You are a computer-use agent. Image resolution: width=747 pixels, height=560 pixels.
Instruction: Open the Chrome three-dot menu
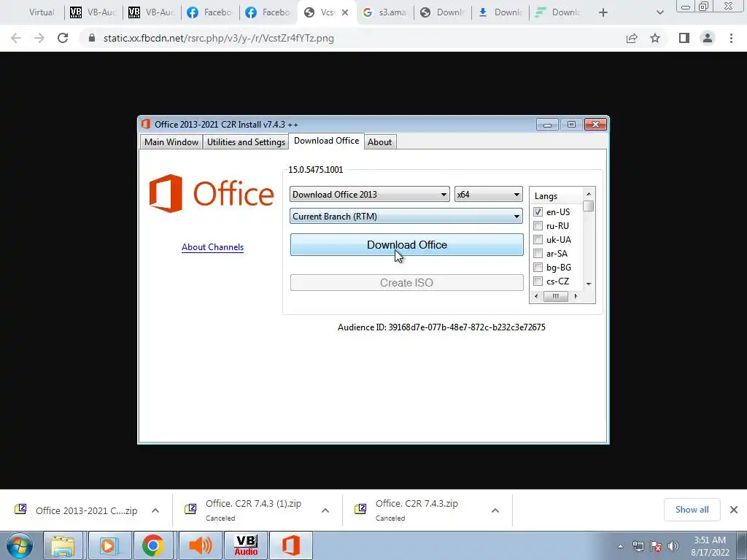click(x=731, y=38)
